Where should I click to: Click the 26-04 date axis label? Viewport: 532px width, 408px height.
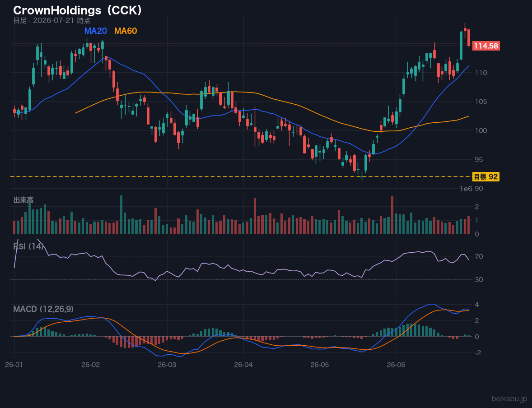tap(243, 365)
